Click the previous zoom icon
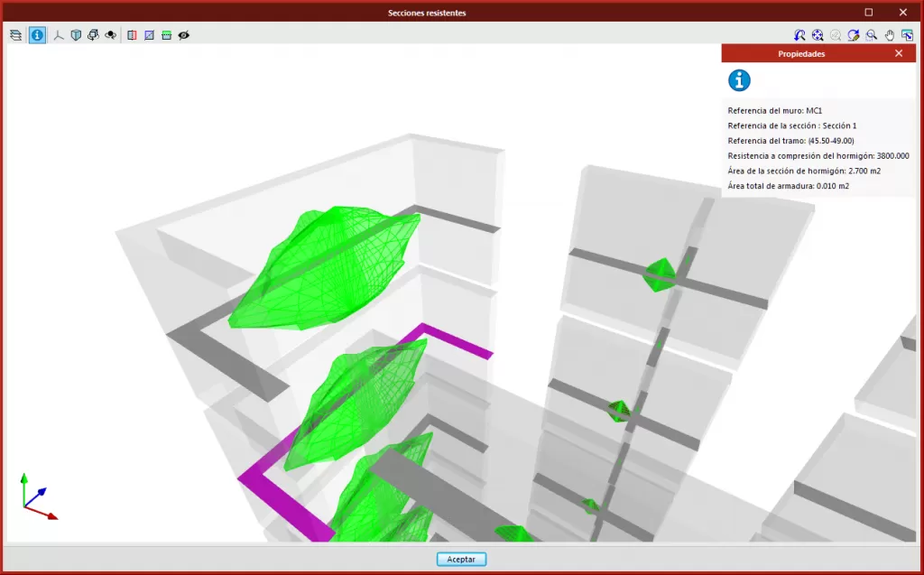 [799, 35]
